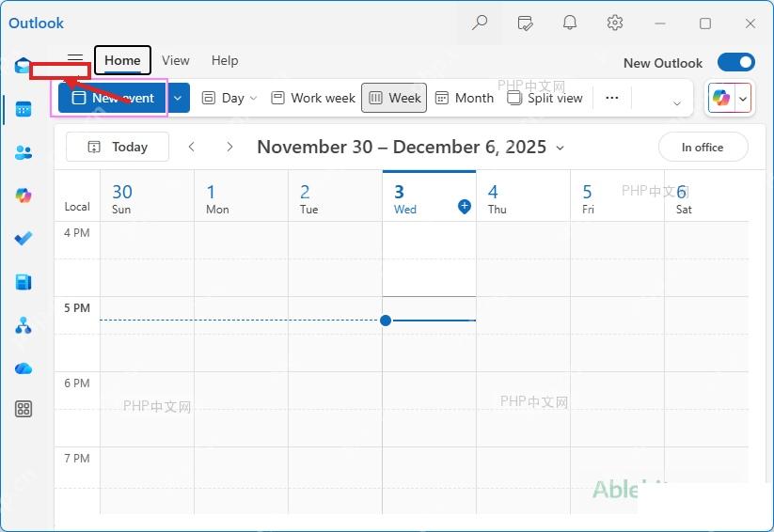
Task: Click the Outlook title text
Action: [x=36, y=23]
